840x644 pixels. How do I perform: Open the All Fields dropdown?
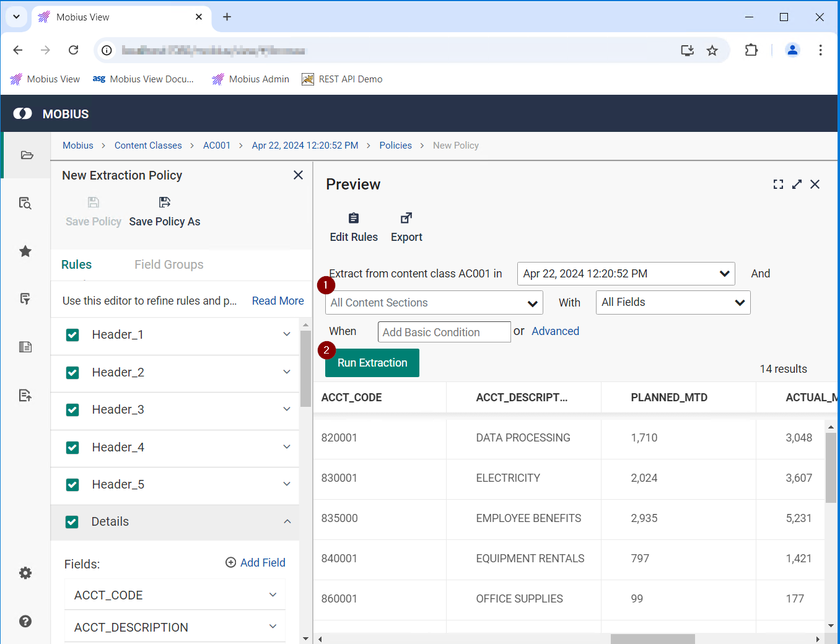(673, 302)
